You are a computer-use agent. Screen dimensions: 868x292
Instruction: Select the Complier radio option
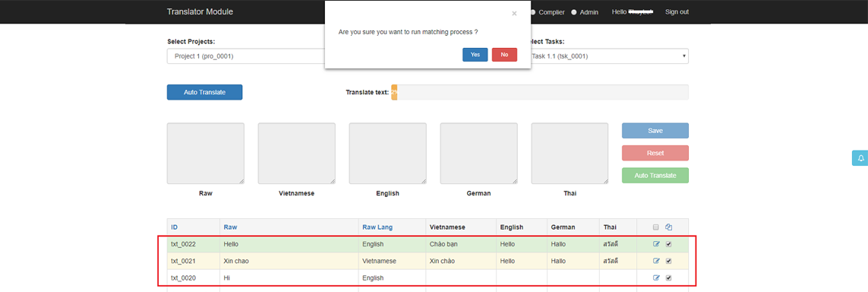pos(532,12)
